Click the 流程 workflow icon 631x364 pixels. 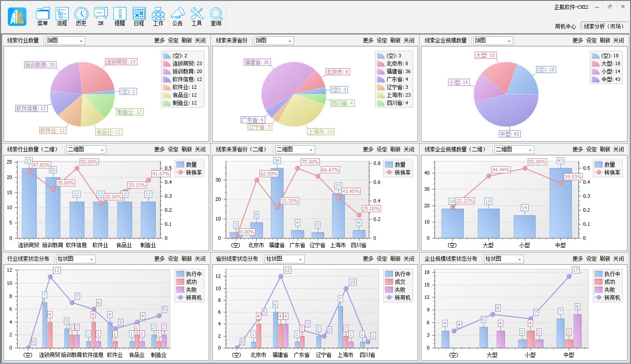click(62, 17)
